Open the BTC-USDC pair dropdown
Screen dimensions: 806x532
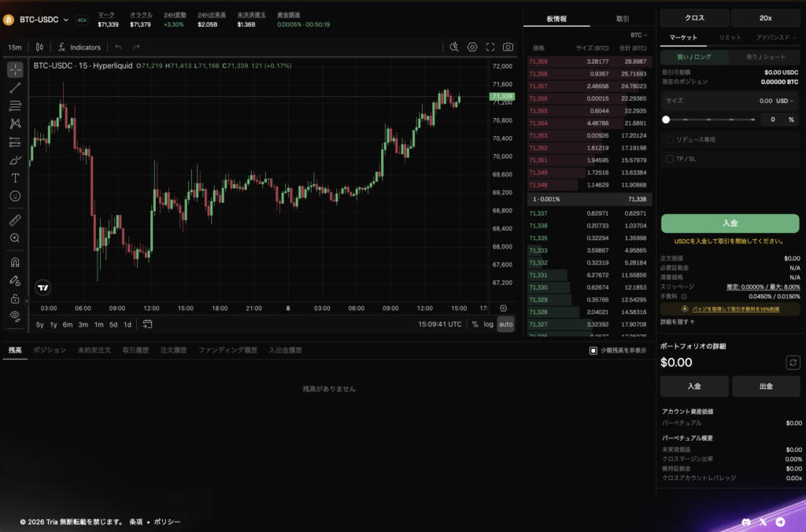coord(44,20)
